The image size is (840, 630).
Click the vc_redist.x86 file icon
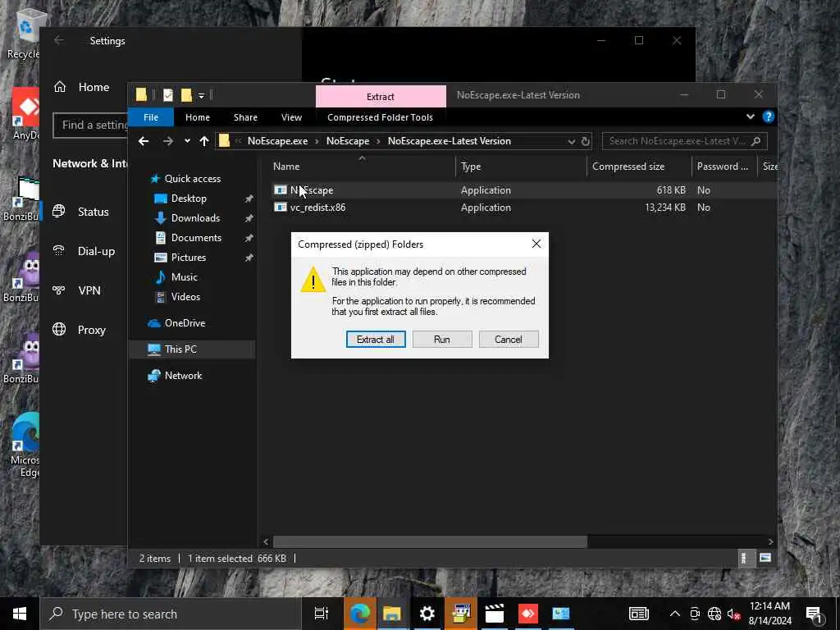click(x=281, y=207)
